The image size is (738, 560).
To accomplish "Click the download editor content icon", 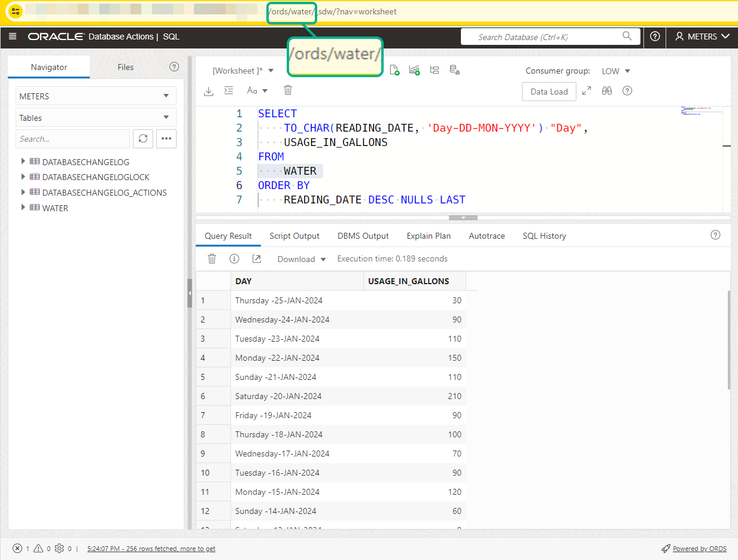I will coord(208,90).
